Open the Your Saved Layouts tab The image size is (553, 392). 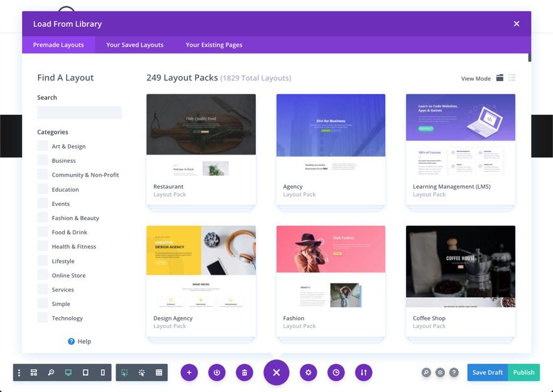point(134,45)
